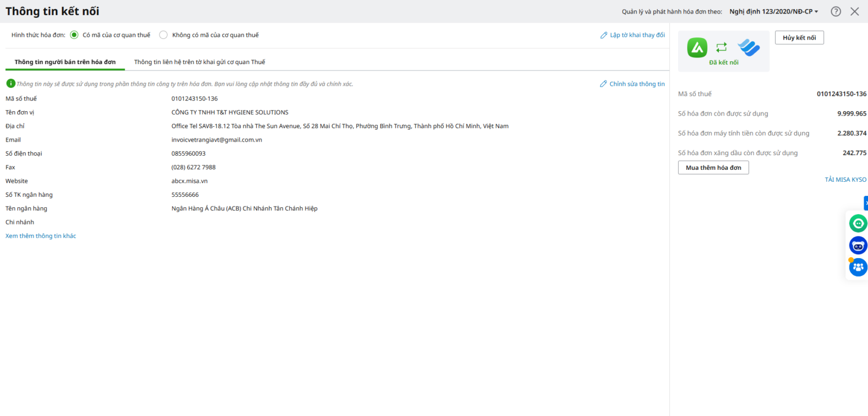Open the help question mark icon

pyautogui.click(x=836, y=11)
